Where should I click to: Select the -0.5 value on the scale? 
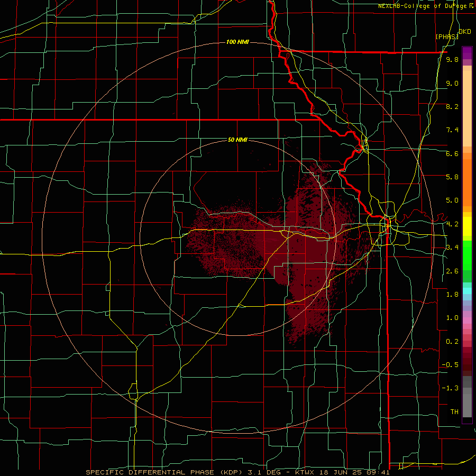point(450,365)
